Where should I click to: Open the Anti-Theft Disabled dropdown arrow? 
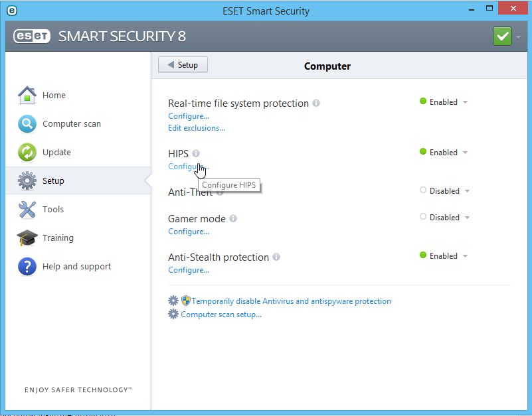click(468, 191)
